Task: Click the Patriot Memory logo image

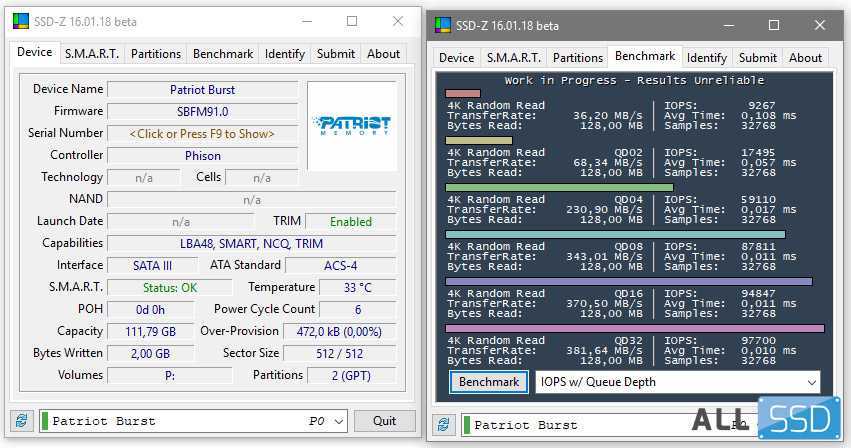Action: pyautogui.click(x=351, y=125)
